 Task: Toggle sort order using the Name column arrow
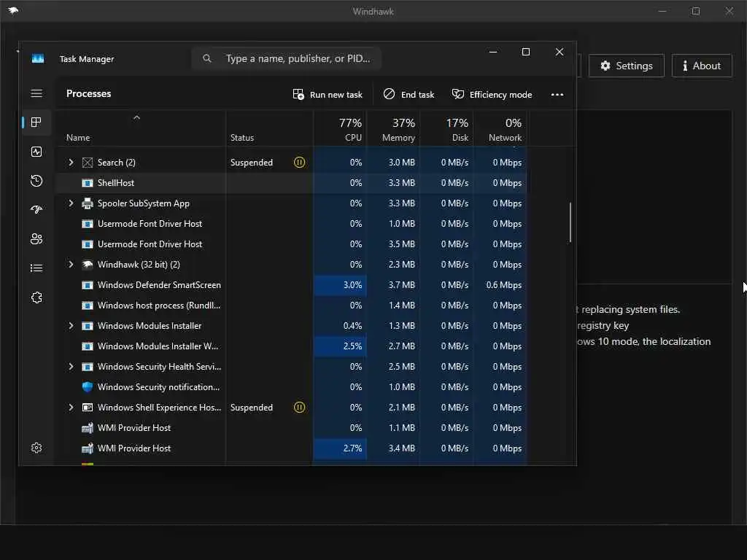point(136,117)
